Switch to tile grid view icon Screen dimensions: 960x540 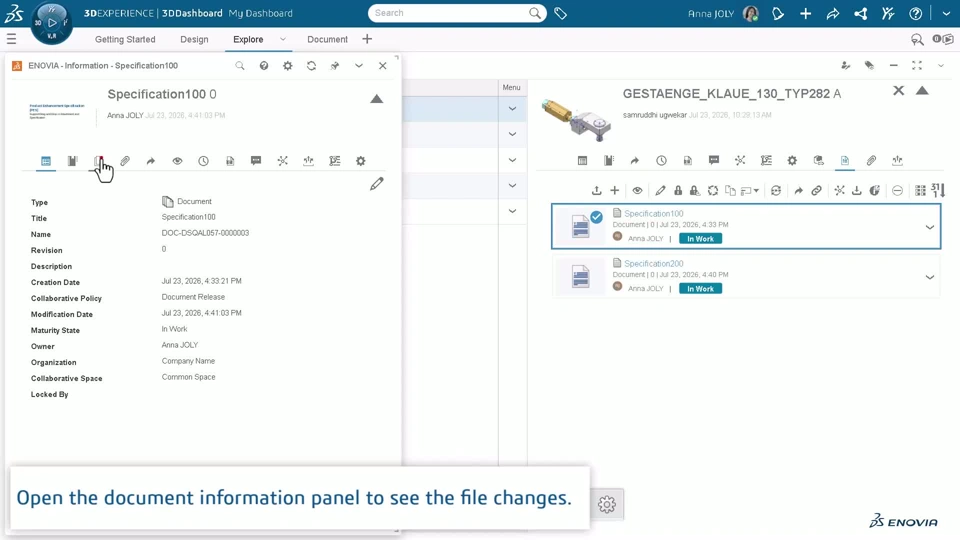pos(920,190)
